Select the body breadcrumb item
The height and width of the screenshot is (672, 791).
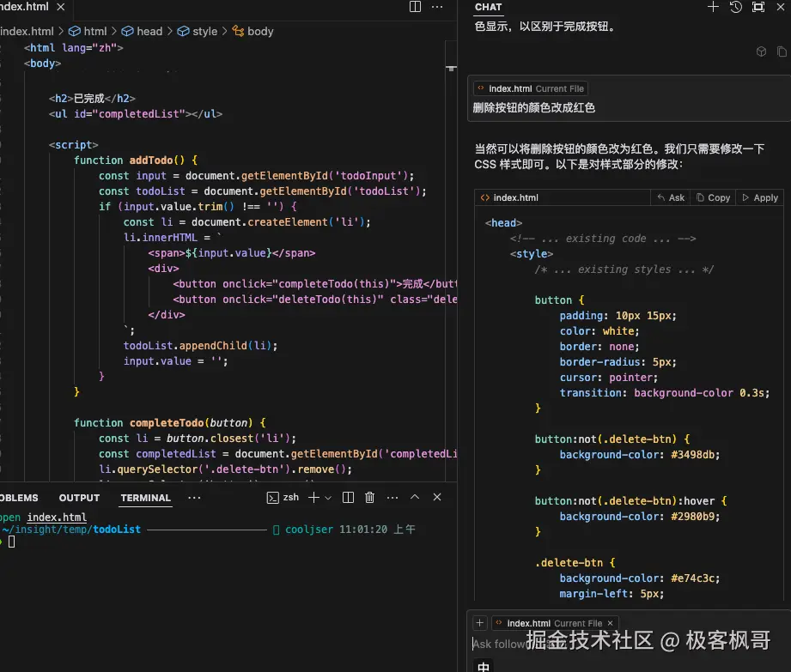coord(253,31)
